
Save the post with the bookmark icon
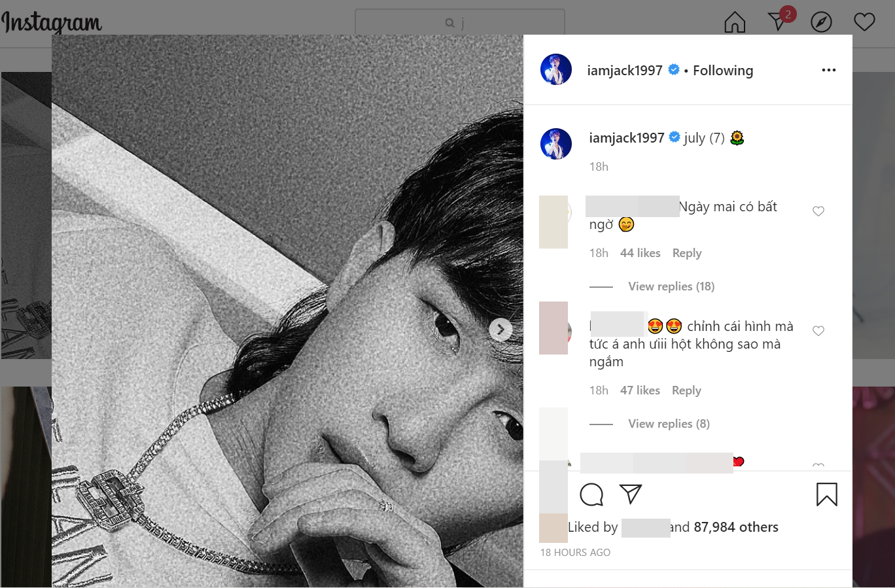pos(826,494)
